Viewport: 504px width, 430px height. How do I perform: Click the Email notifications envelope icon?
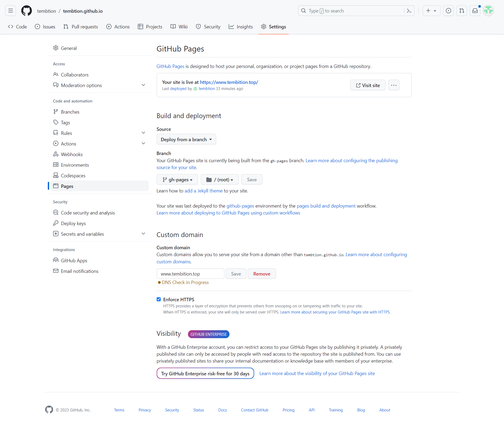tap(56, 271)
